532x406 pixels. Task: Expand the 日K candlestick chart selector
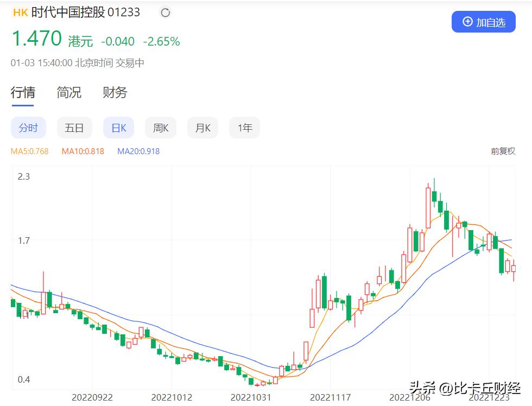(118, 127)
